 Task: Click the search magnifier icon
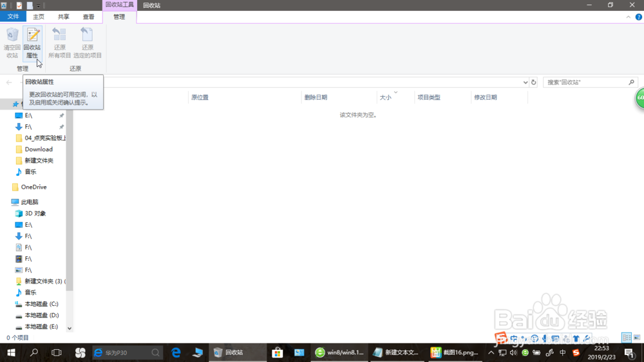coord(632,82)
